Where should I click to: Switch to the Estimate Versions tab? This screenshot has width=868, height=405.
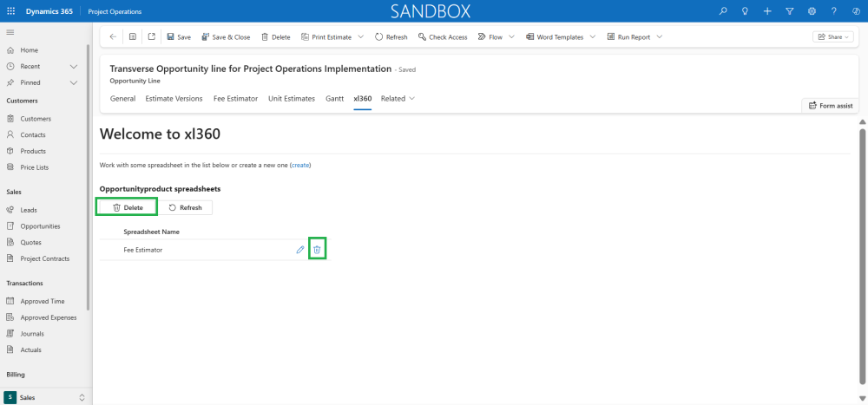[x=174, y=99]
